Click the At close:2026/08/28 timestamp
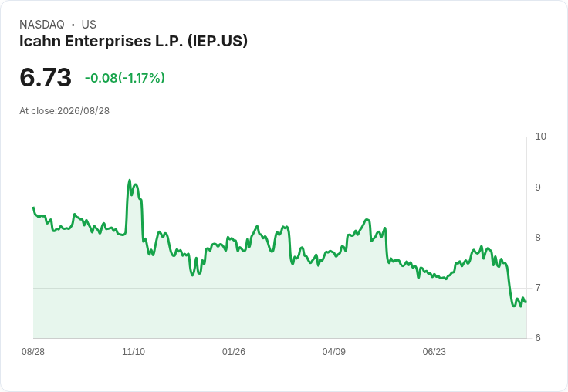This screenshot has height=392, width=568. [64, 111]
